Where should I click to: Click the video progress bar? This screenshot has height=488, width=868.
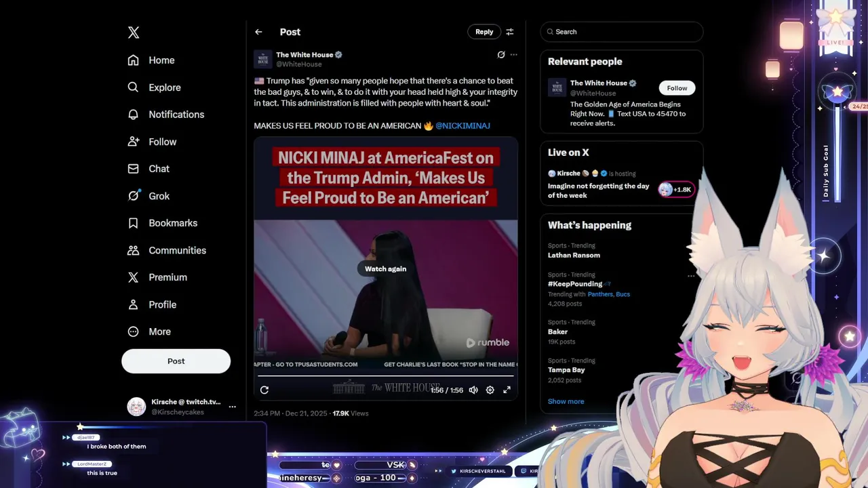(x=386, y=375)
